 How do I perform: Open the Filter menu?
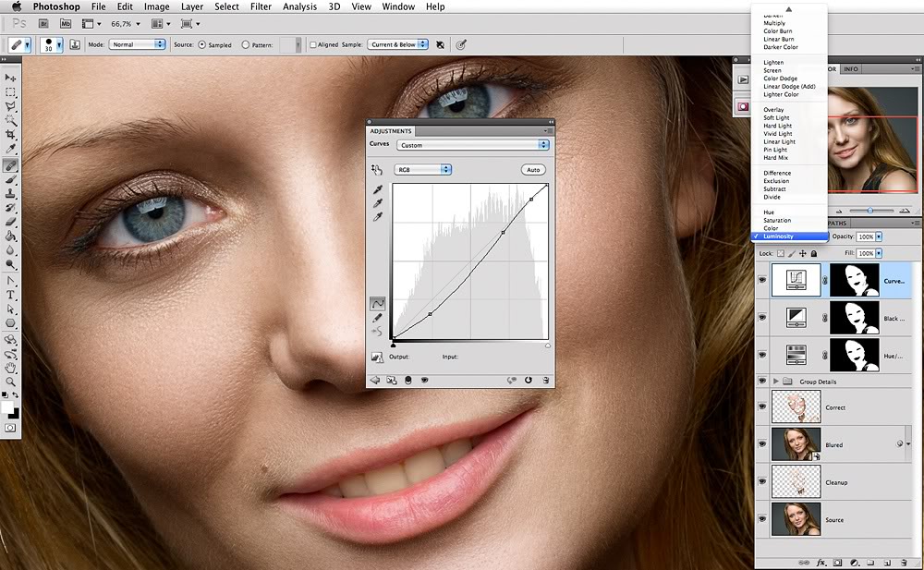click(261, 6)
